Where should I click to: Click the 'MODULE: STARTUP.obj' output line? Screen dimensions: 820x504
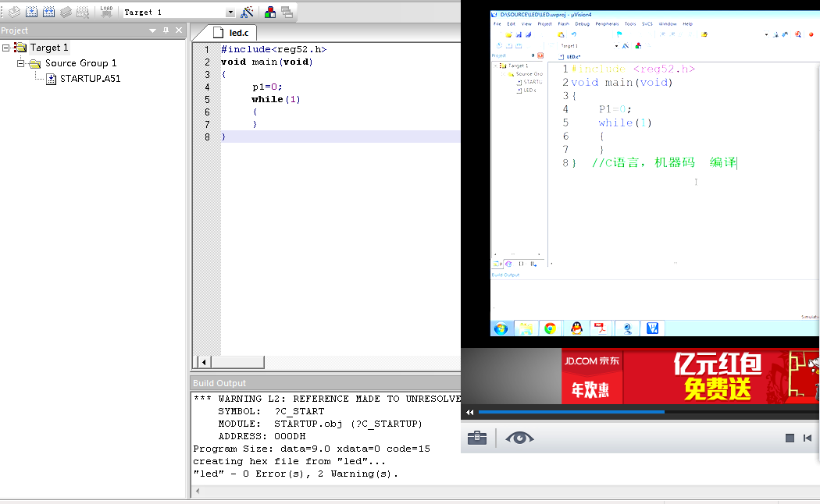[320, 424]
